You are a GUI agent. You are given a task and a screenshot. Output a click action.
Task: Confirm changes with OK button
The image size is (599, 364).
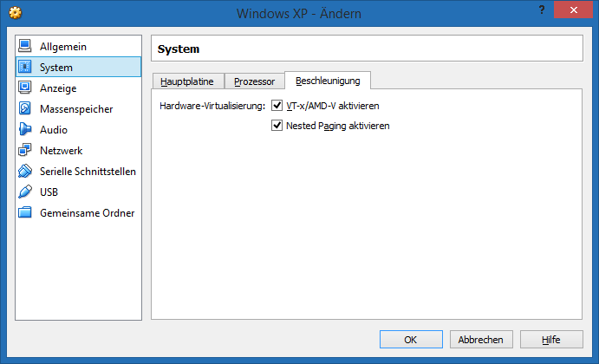[x=411, y=339]
